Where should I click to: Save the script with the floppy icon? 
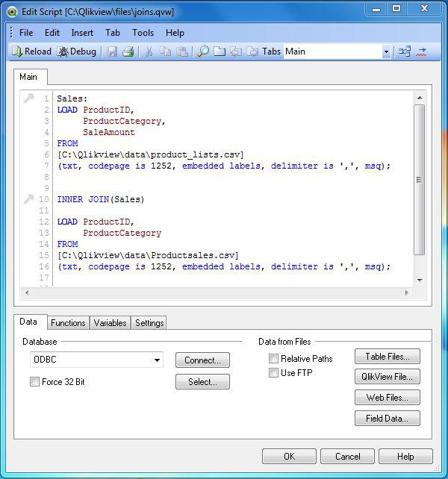pyautogui.click(x=112, y=51)
